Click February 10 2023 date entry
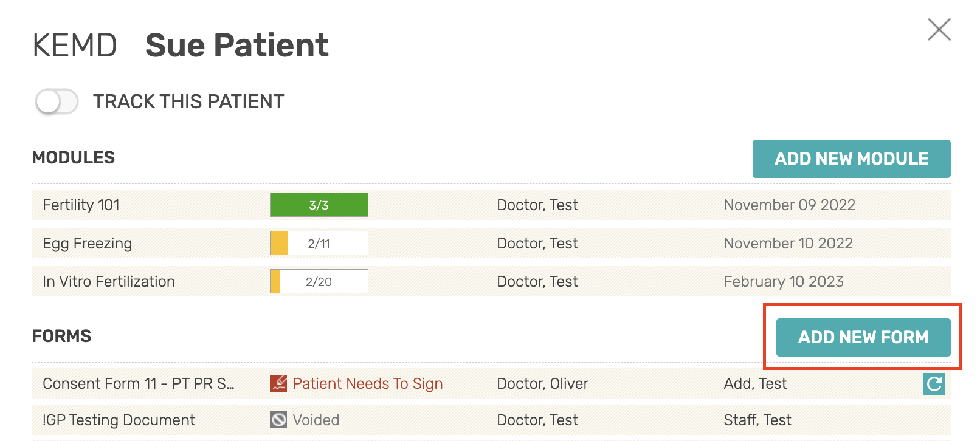 coord(784,281)
